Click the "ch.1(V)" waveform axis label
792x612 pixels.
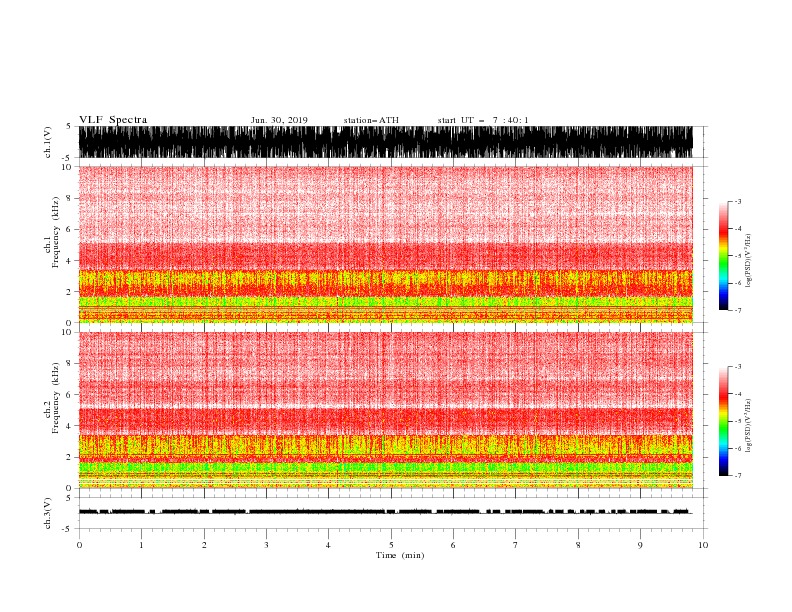point(48,142)
